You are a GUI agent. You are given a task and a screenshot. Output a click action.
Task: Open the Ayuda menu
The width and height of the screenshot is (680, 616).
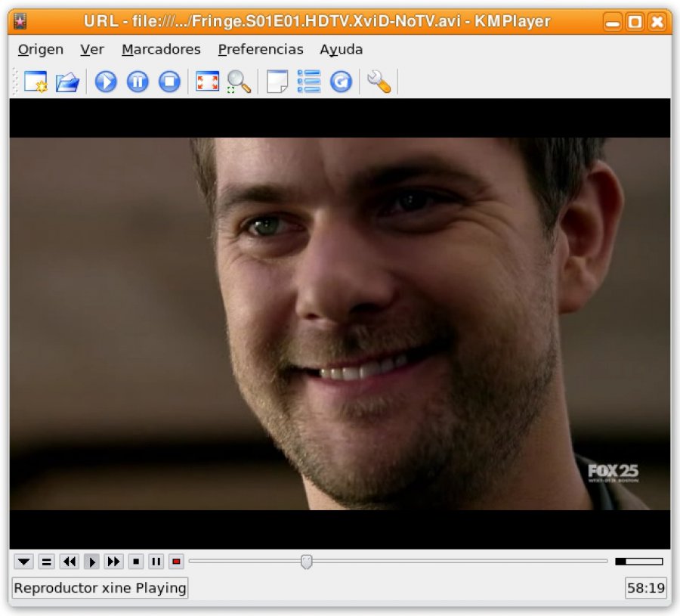pos(341,49)
